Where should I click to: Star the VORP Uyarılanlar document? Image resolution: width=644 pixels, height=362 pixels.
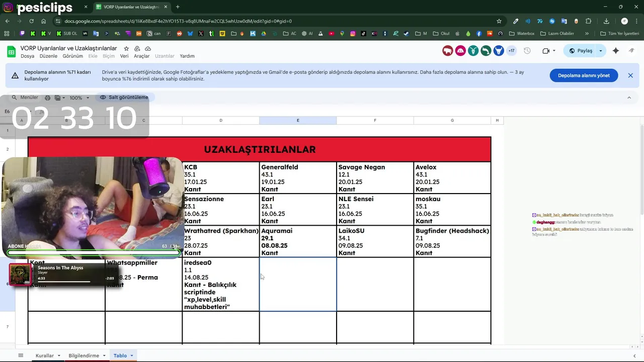point(125,48)
